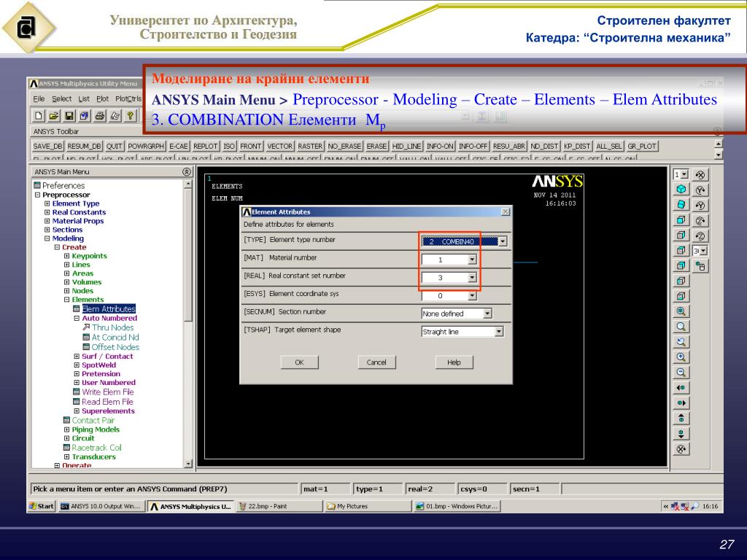Open the Section number dropdown showing None defined
The width and height of the screenshot is (747, 560).
tap(487, 314)
